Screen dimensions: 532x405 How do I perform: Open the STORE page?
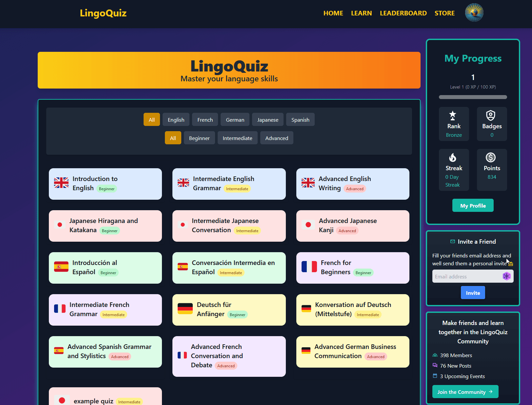pos(444,13)
